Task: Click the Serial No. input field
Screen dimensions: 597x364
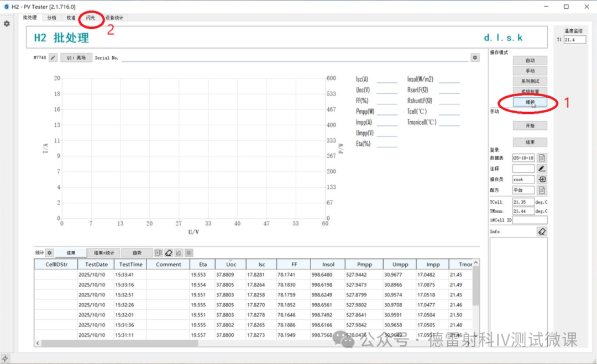Action: [293, 57]
